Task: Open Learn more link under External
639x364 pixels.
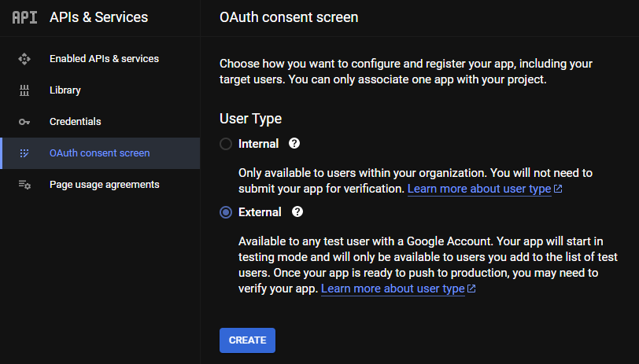Action: [393, 289]
